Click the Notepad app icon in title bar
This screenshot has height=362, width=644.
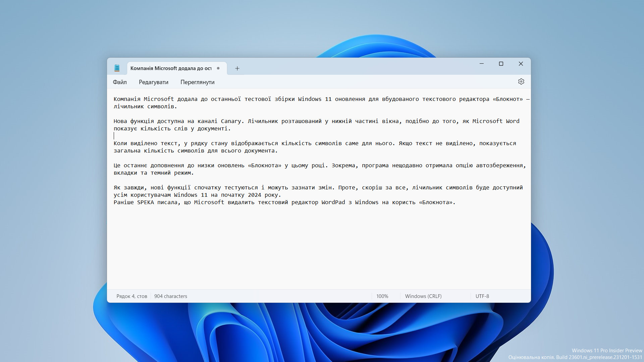(117, 68)
